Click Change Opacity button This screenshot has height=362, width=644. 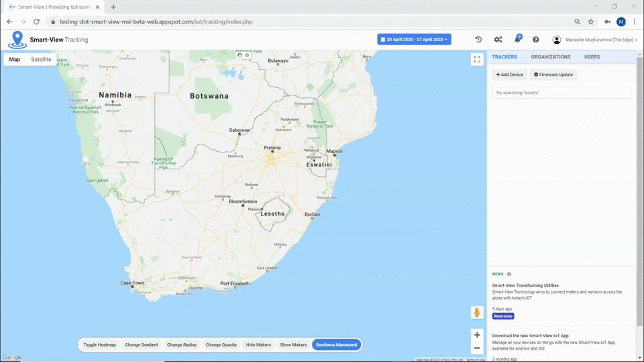click(221, 345)
